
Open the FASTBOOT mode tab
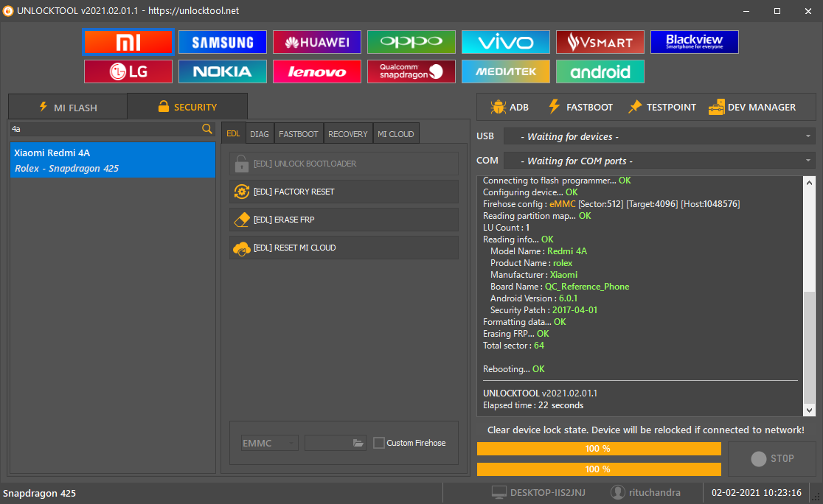(x=298, y=133)
